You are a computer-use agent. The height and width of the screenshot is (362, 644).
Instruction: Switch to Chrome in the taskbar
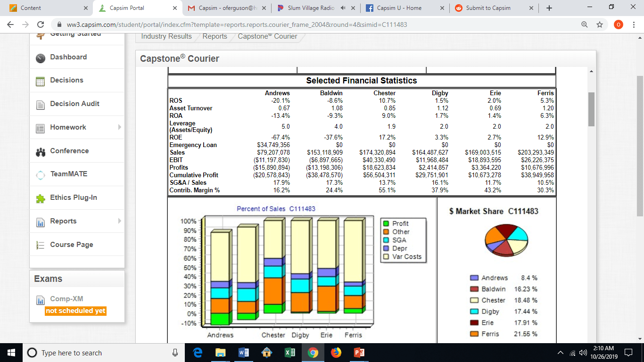(313, 353)
